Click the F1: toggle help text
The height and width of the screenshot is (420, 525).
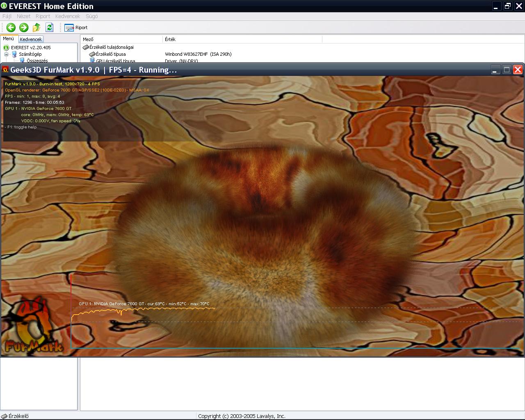(x=21, y=127)
